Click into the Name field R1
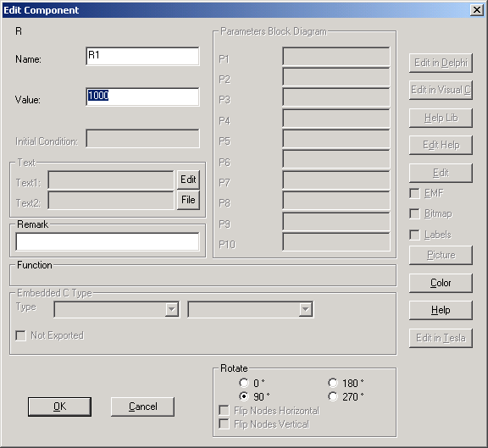 pyautogui.click(x=142, y=56)
